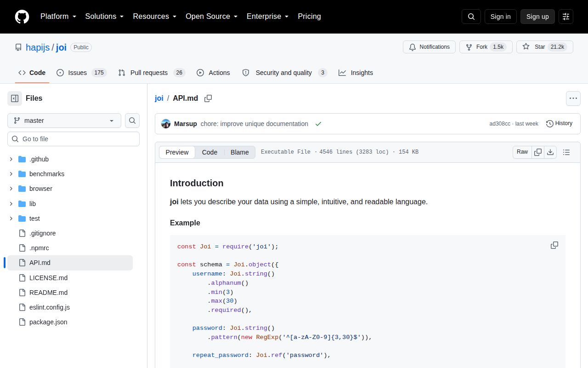Open the document outline icon
588x368 pixels.
click(566, 152)
